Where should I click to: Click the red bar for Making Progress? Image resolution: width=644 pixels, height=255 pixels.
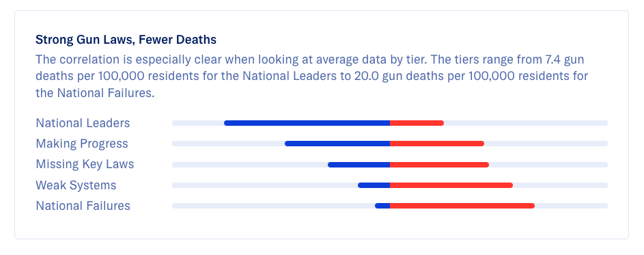point(437,144)
